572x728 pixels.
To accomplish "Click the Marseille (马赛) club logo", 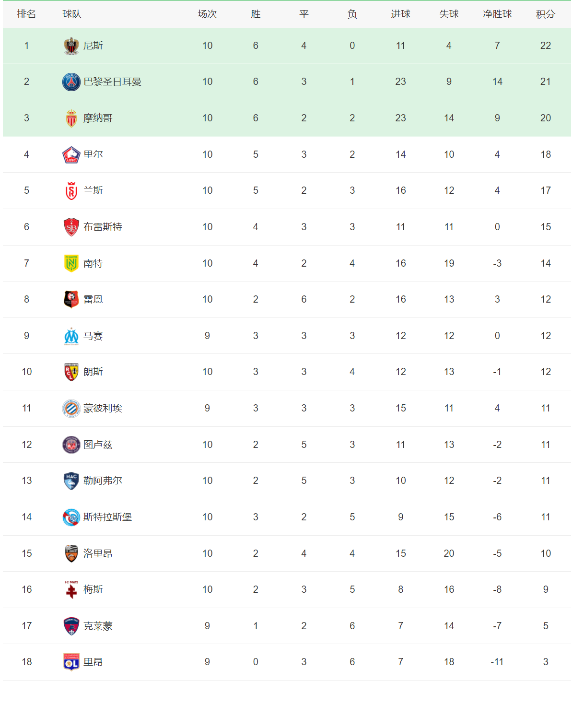I will [71, 336].
